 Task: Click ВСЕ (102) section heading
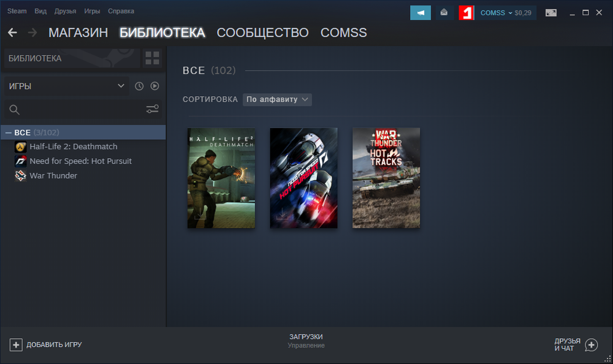(x=209, y=70)
